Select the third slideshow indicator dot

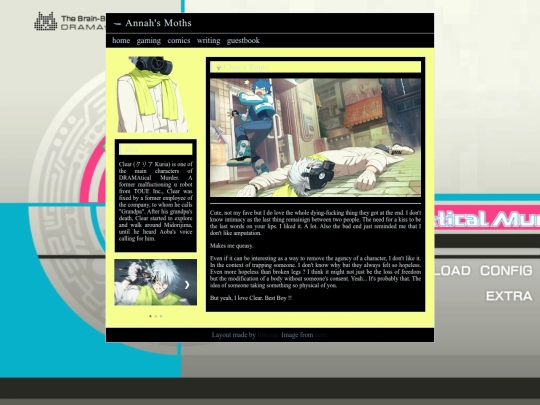(x=161, y=316)
